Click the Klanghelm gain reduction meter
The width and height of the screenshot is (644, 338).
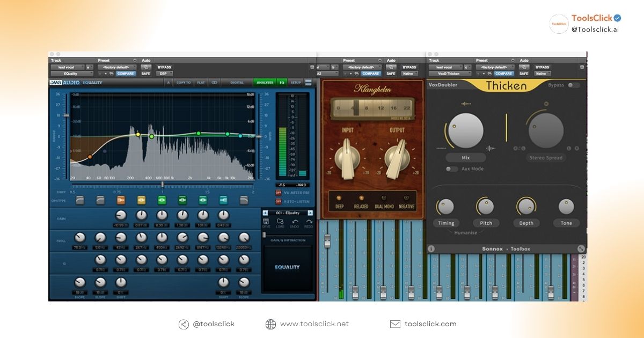(372, 109)
